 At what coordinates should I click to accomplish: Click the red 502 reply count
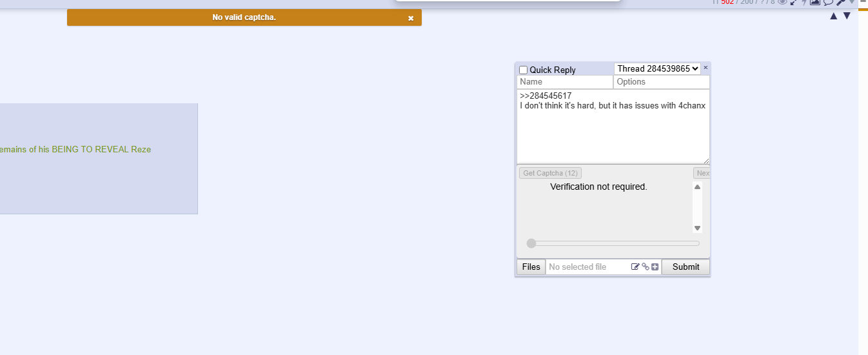[x=728, y=2]
